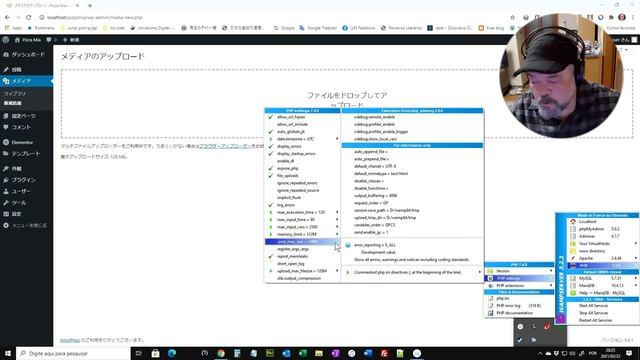The image size is (640, 360).
Task: Open the browser uploader link
Action: (225, 146)
